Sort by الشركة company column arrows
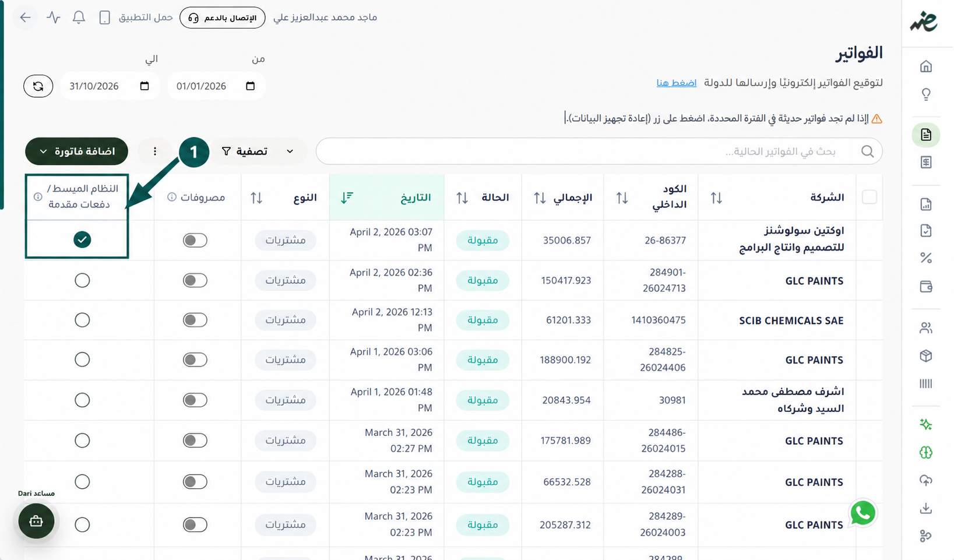 [x=716, y=198]
